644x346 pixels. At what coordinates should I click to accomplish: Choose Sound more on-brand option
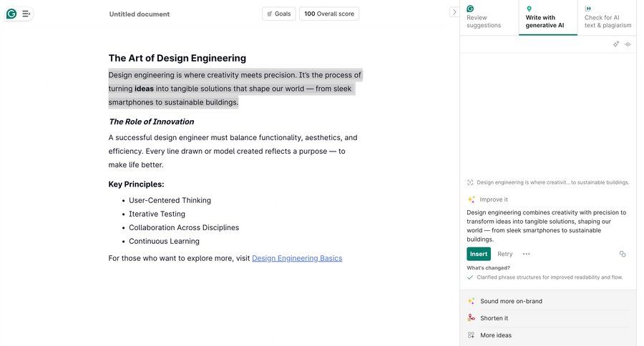coord(548,301)
